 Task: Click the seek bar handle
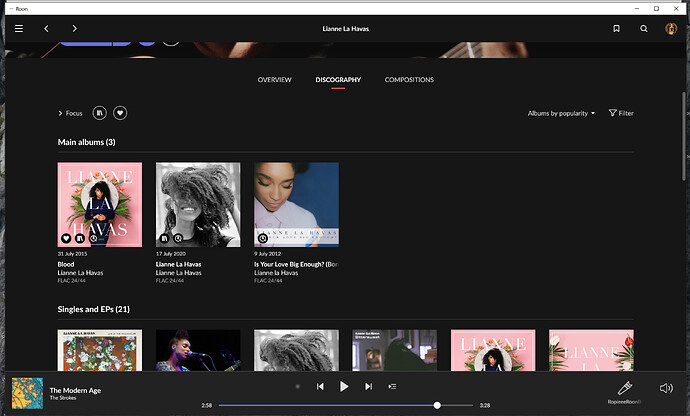[437, 405]
